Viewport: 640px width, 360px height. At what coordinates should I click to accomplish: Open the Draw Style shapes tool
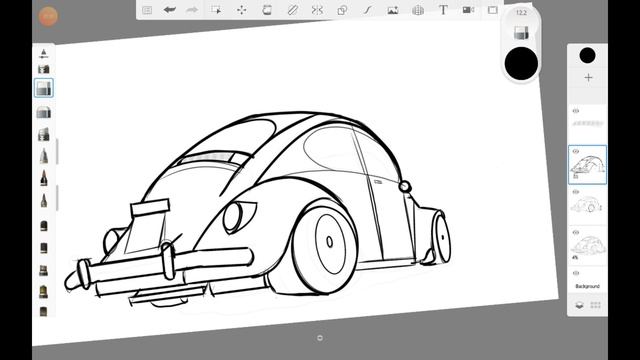click(342, 10)
